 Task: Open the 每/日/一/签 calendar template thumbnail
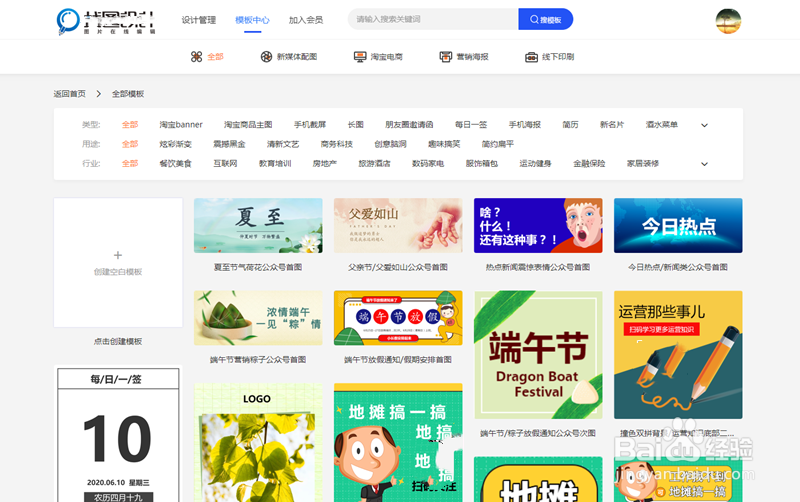click(x=118, y=434)
